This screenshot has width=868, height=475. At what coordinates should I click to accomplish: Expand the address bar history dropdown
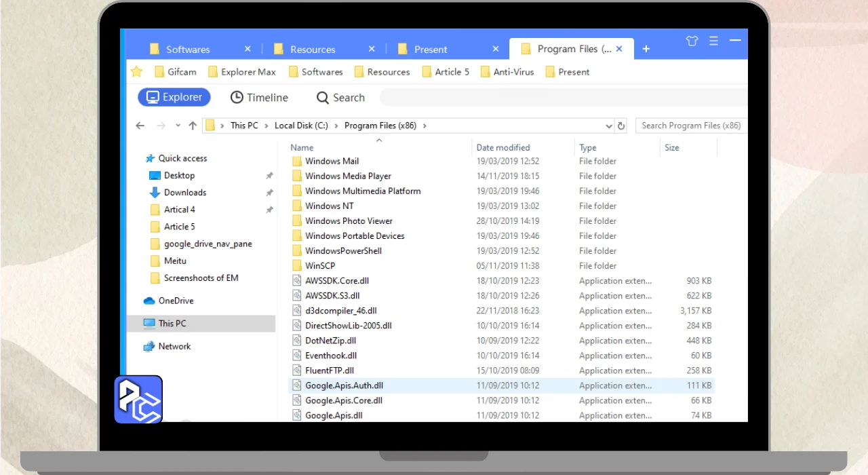[x=608, y=126]
